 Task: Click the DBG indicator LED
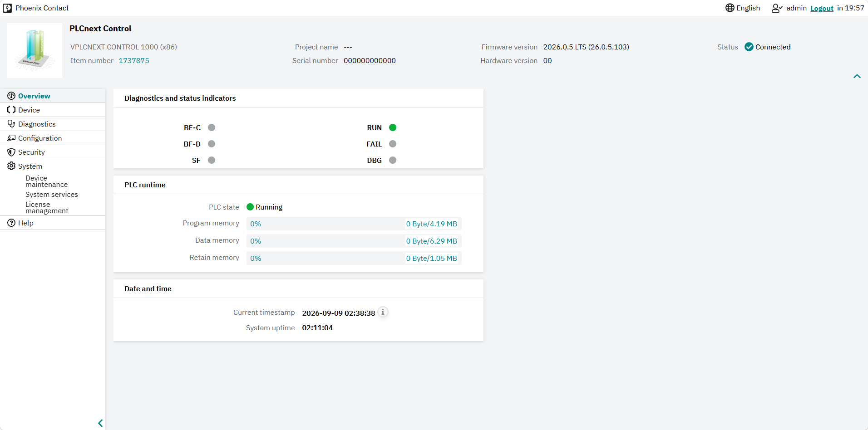click(x=393, y=160)
